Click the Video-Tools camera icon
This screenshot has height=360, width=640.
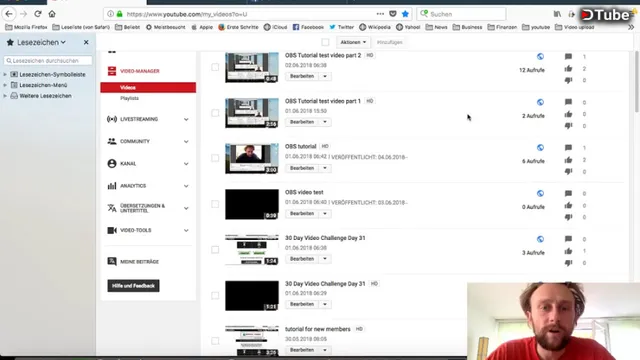coord(112,230)
